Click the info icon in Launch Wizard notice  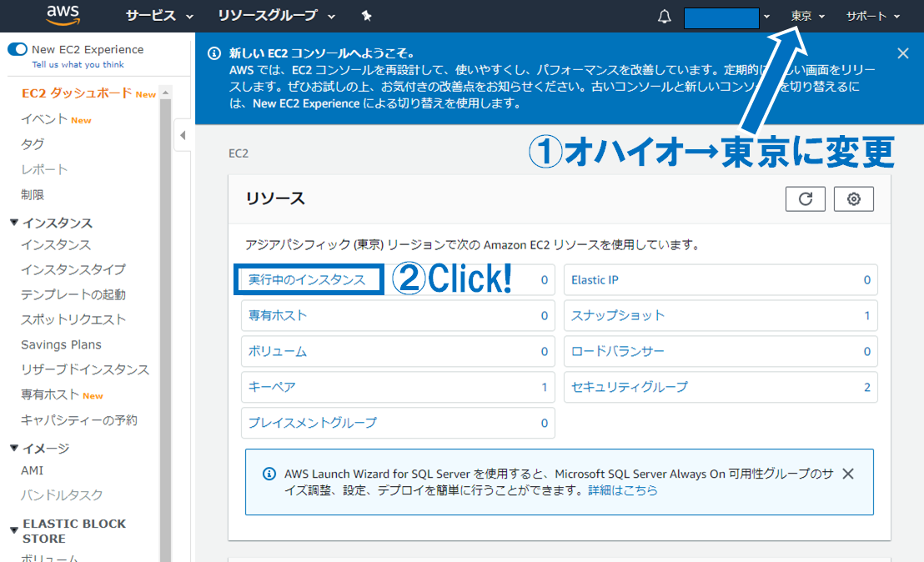tap(269, 474)
